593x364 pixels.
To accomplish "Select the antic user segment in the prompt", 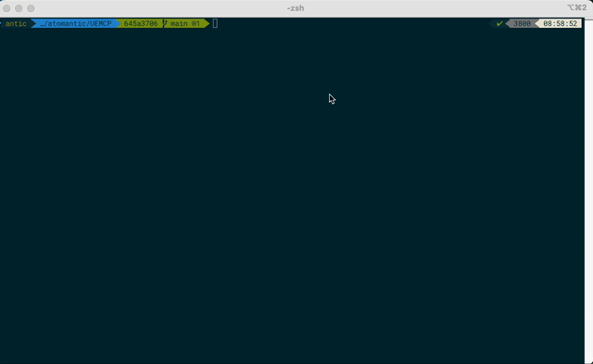I will pyautogui.click(x=16, y=23).
